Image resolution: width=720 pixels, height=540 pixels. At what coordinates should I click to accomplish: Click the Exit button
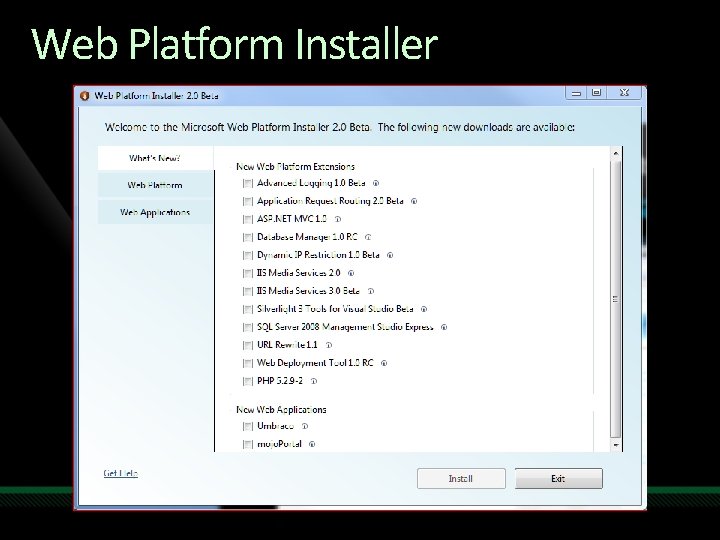[558, 478]
